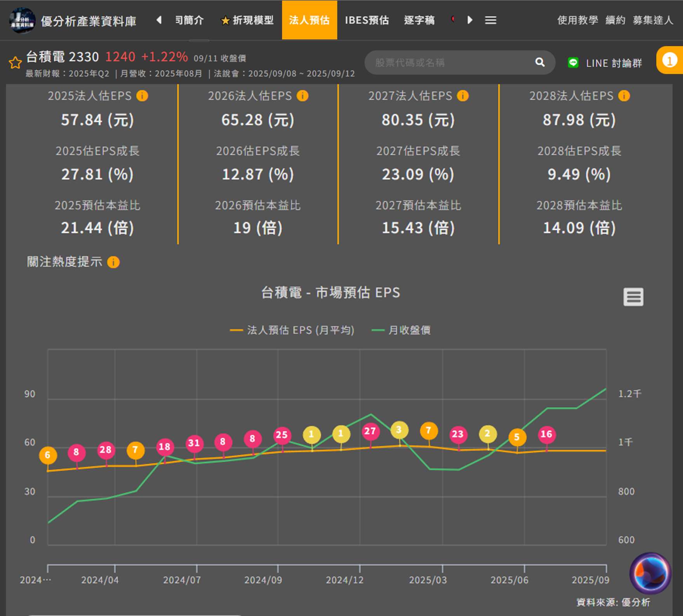Click the LINE app icon
This screenshot has height=616, width=683.
coord(573,62)
